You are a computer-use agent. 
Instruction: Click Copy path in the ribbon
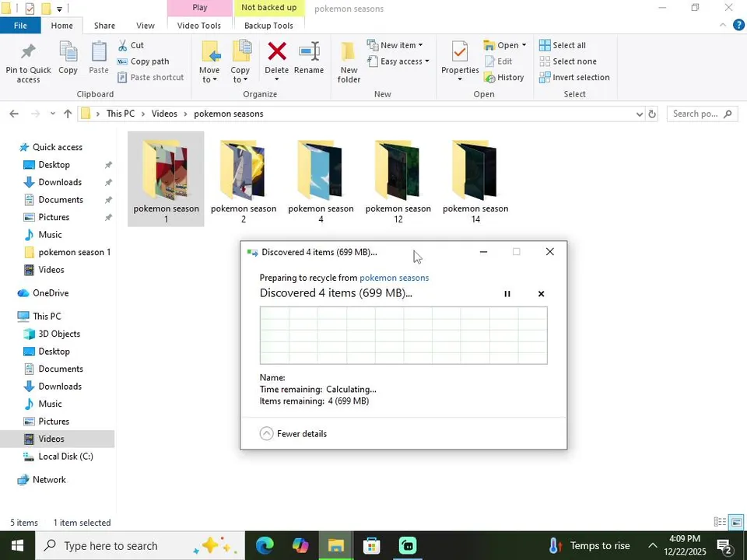143,61
